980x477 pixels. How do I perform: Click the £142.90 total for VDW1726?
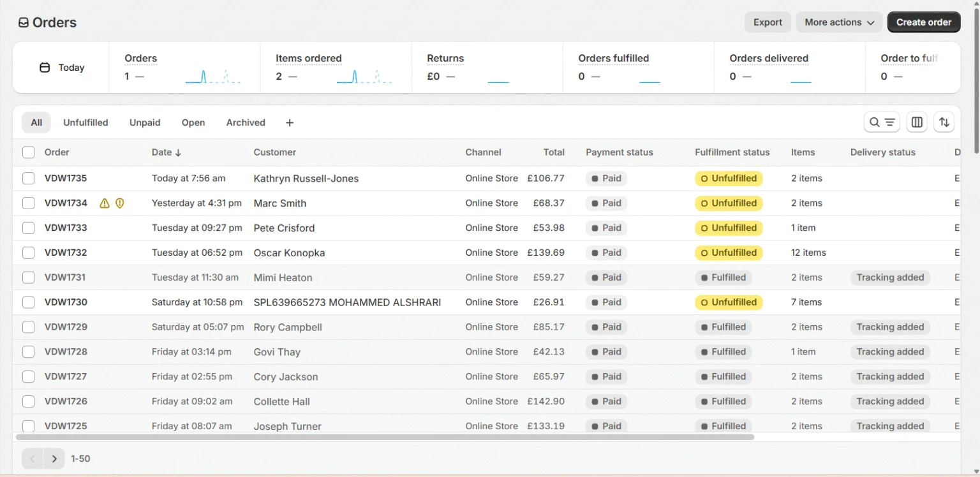546,401
